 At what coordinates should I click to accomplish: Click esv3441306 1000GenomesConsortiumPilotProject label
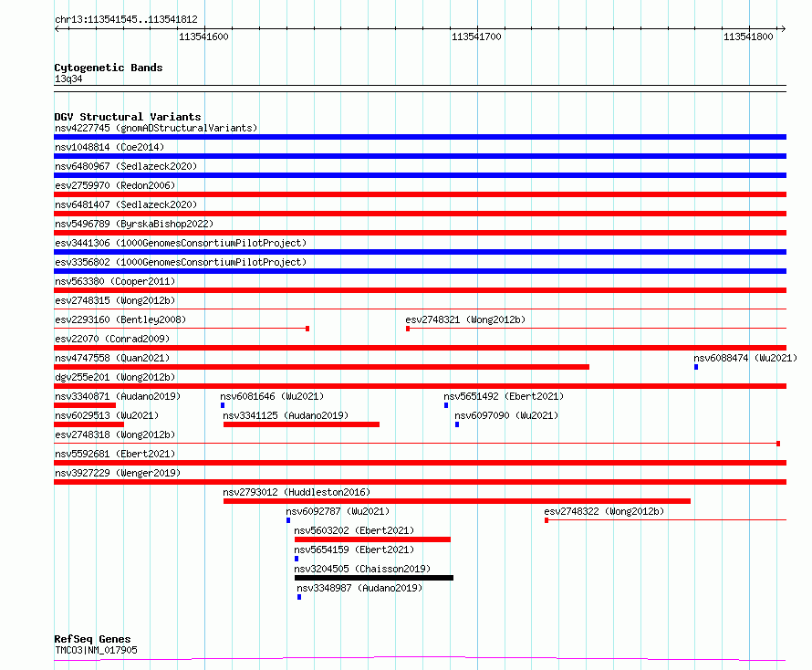[181, 243]
